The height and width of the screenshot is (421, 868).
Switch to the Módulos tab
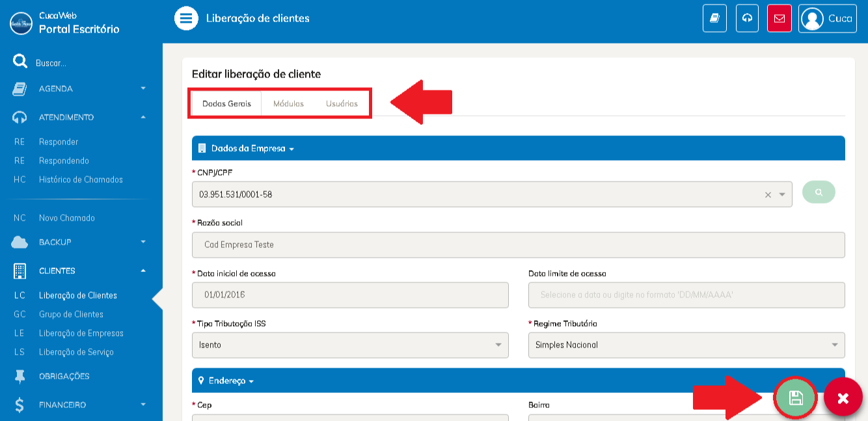(x=288, y=103)
